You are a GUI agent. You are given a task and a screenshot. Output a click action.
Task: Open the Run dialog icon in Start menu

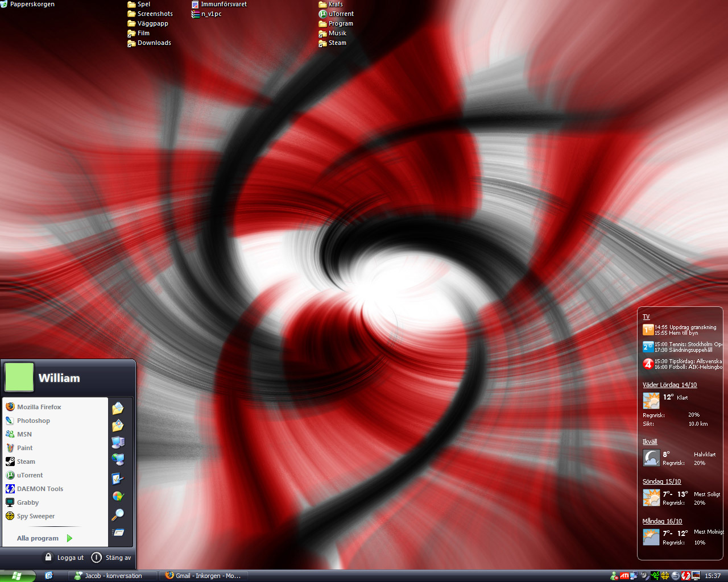tap(118, 533)
